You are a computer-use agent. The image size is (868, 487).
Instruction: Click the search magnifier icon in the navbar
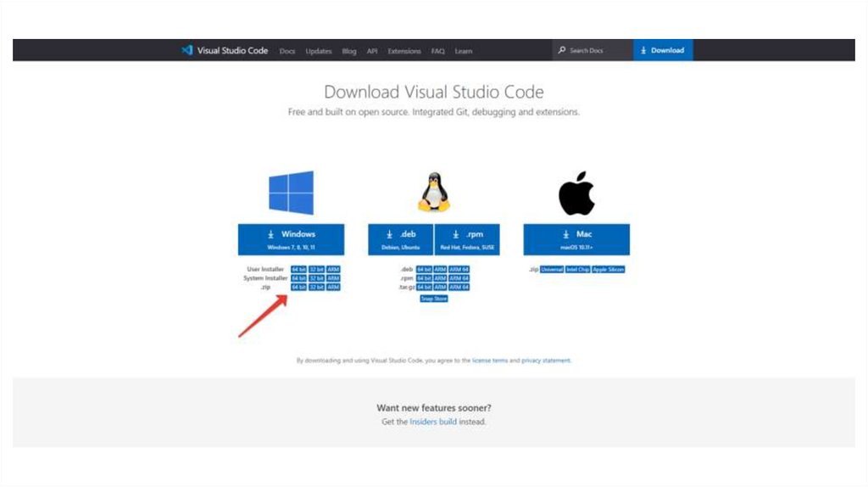[562, 50]
